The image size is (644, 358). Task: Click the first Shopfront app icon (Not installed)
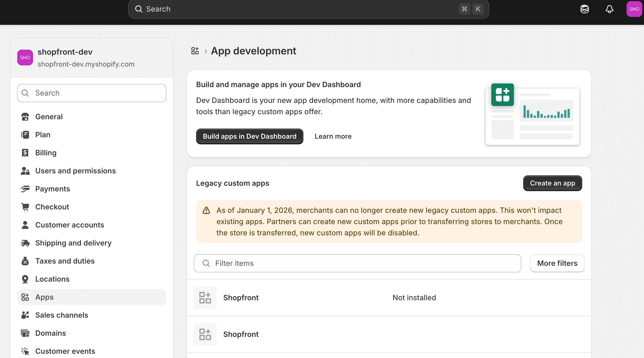[x=205, y=298]
